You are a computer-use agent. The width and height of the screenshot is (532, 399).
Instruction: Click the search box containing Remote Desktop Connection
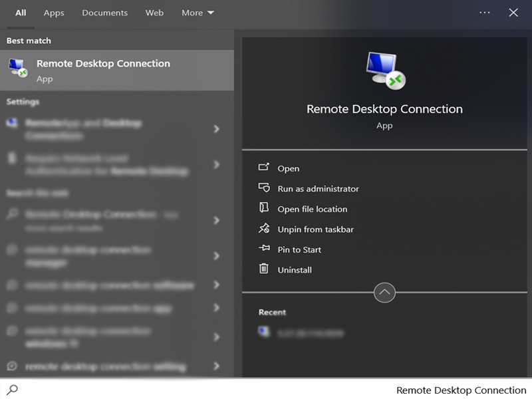pos(266,390)
